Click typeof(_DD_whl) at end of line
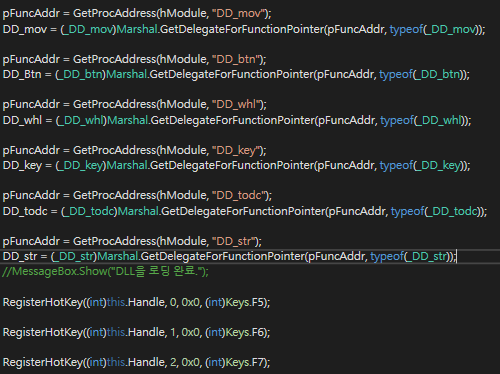 423,120
